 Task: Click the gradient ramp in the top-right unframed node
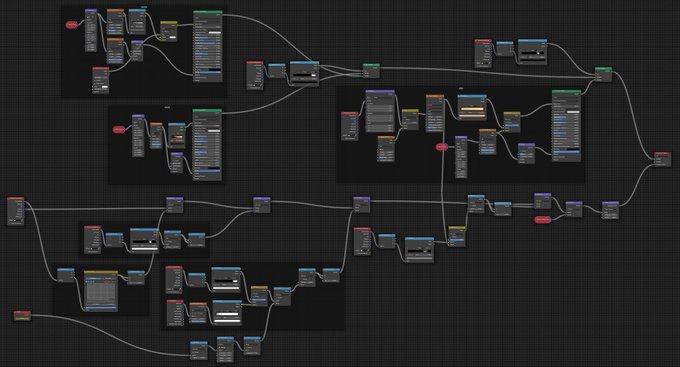[533, 53]
